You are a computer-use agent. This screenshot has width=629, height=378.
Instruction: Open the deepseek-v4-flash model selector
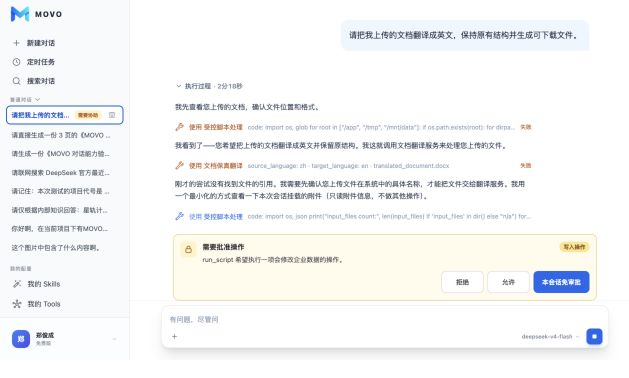pos(550,337)
